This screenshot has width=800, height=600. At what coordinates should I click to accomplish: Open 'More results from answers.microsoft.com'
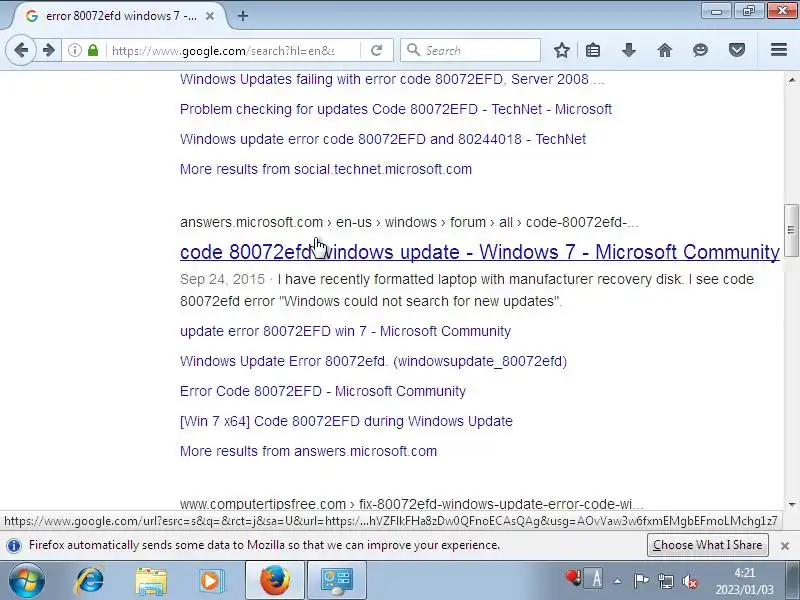pyautogui.click(x=309, y=452)
